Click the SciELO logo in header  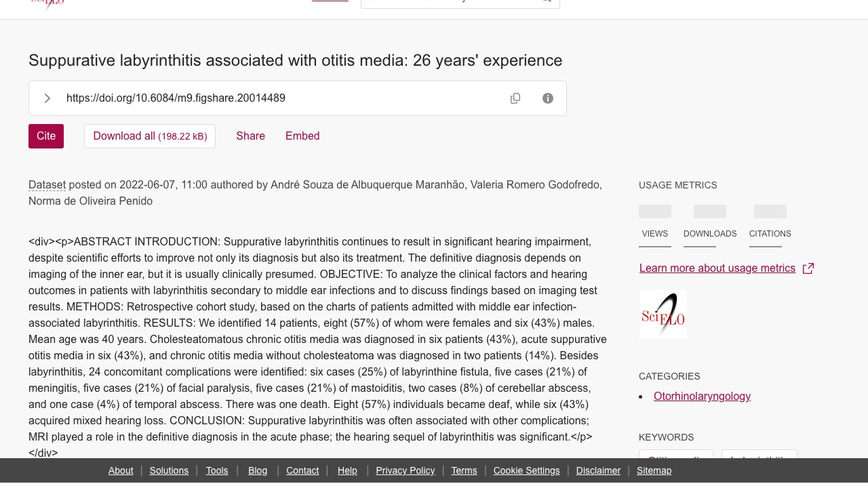(47, 4)
